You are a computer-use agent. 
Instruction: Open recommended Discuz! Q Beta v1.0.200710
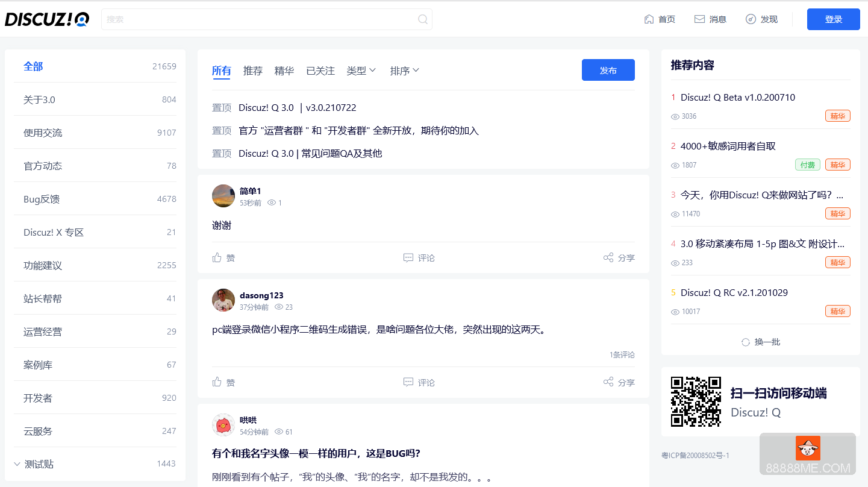738,97
